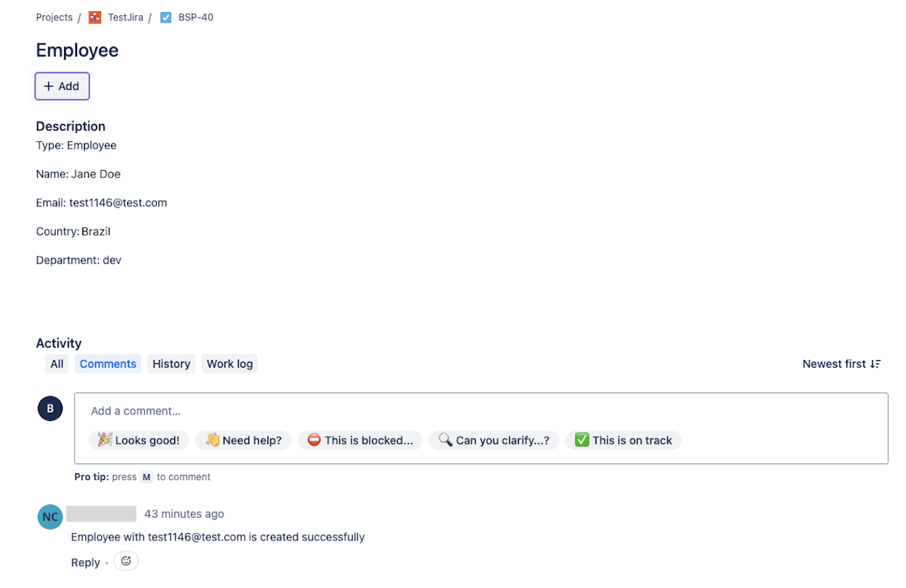
Task: Select the All activity filter
Action: pyautogui.click(x=57, y=364)
